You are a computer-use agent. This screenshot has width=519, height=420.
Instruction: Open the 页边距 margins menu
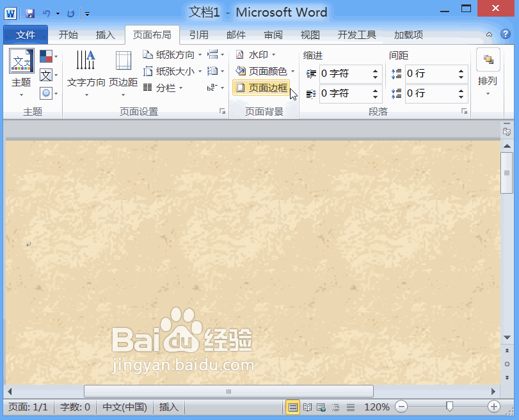tap(123, 74)
